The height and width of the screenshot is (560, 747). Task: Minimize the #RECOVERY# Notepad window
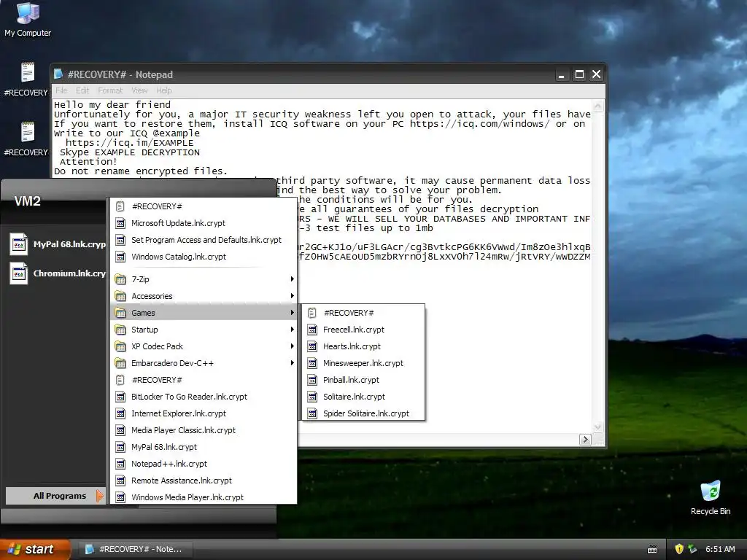pos(562,74)
